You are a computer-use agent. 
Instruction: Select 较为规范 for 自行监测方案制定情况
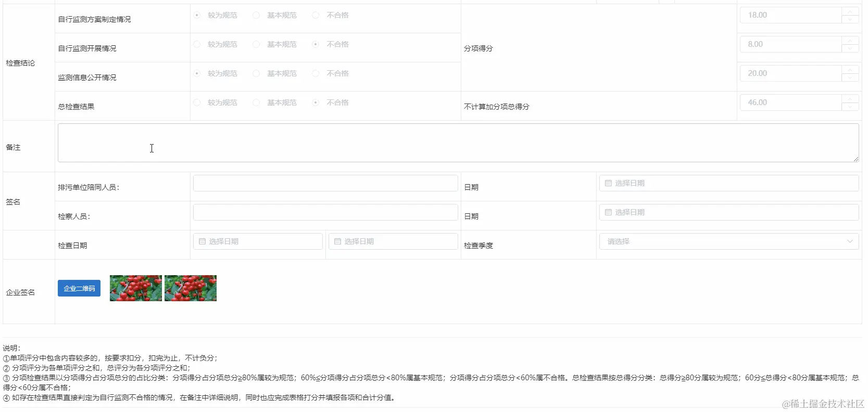coord(197,15)
